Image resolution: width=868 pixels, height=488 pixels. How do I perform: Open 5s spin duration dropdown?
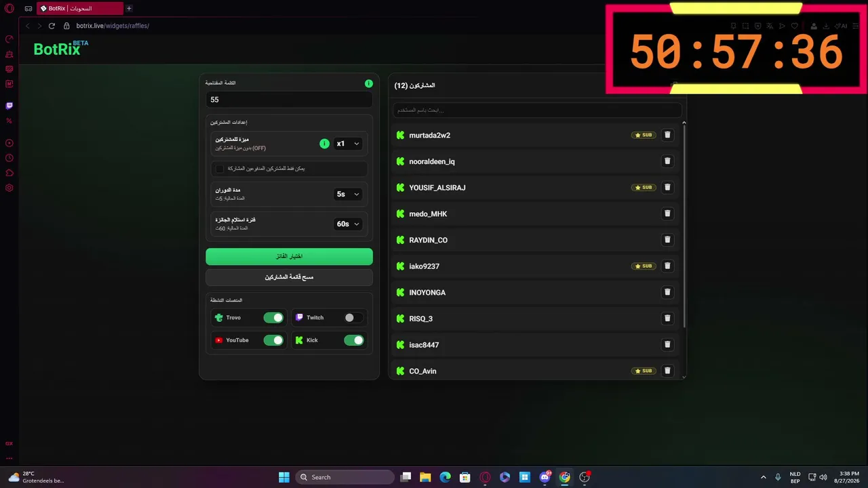point(347,194)
